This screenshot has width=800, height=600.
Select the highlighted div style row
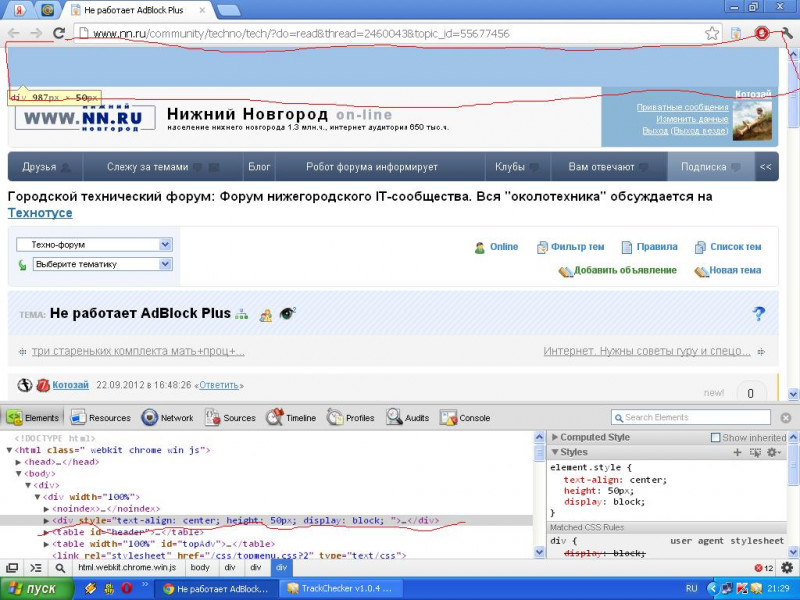pos(266,520)
